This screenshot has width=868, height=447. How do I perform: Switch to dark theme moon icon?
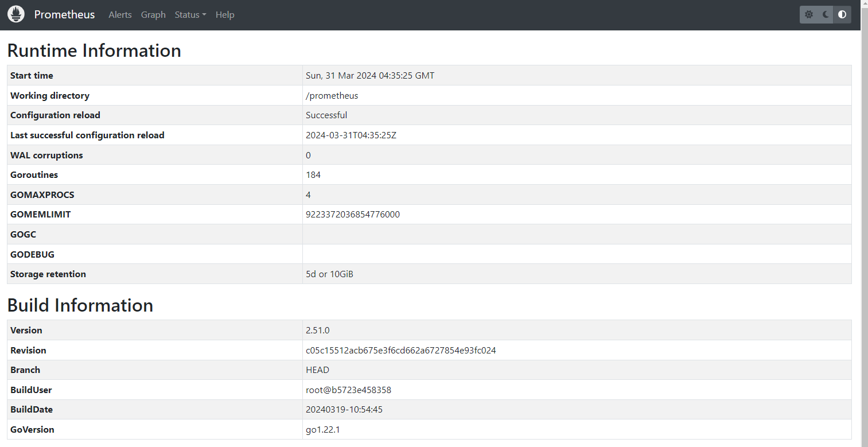(826, 14)
